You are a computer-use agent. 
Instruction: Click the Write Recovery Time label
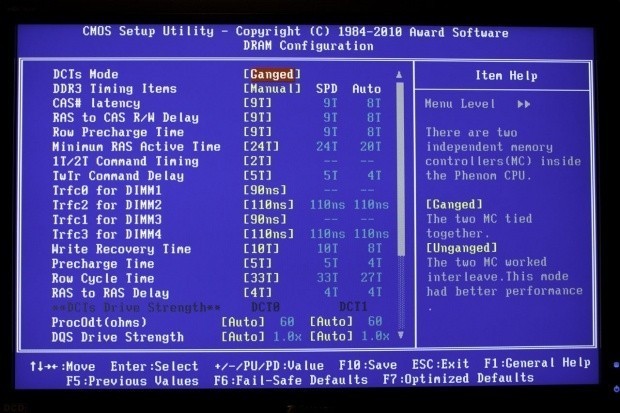[121, 249]
